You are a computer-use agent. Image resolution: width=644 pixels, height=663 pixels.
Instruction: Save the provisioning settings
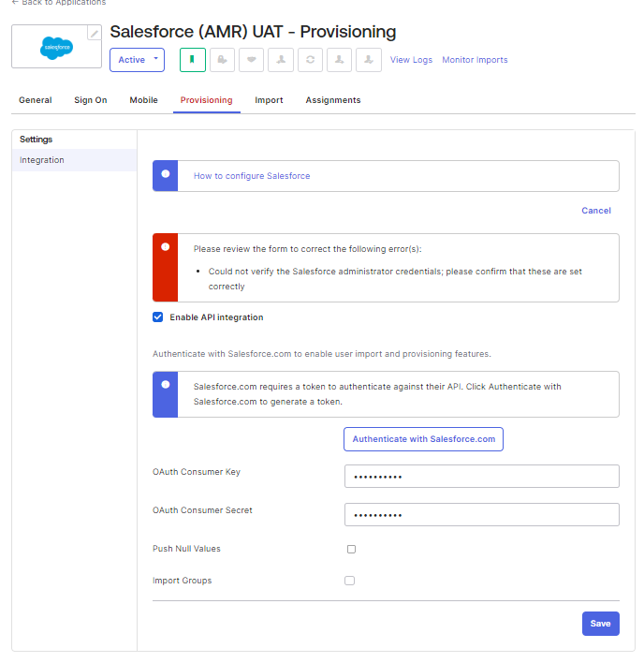[x=601, y=624]
